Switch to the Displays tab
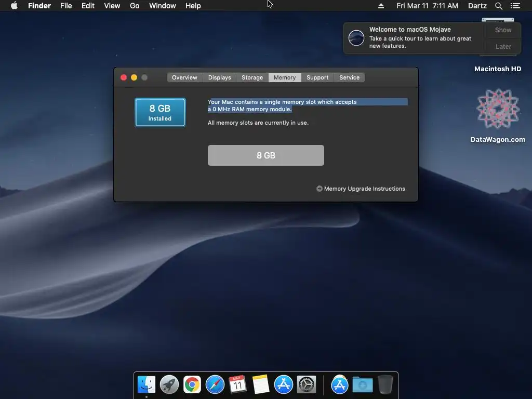The height and width of the screenshot is (399, 532). 220,77
